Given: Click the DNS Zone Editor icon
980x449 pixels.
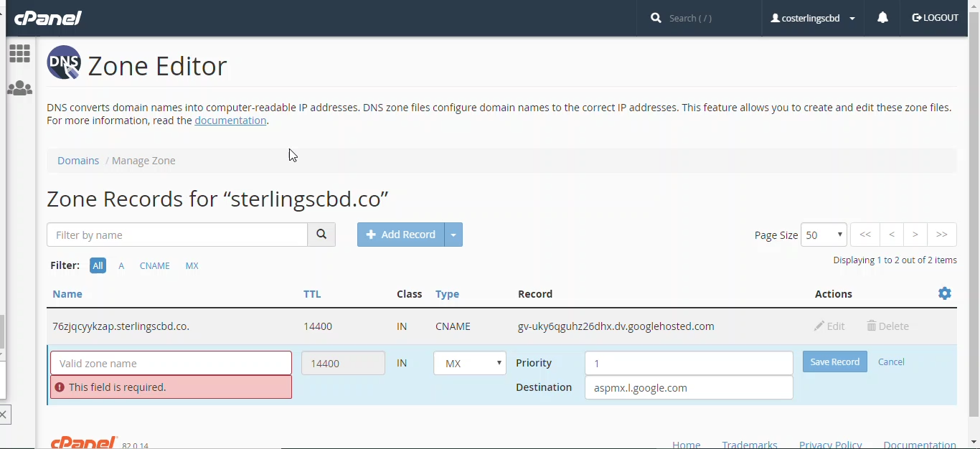Looking at the screenshot, I should 64,62.
